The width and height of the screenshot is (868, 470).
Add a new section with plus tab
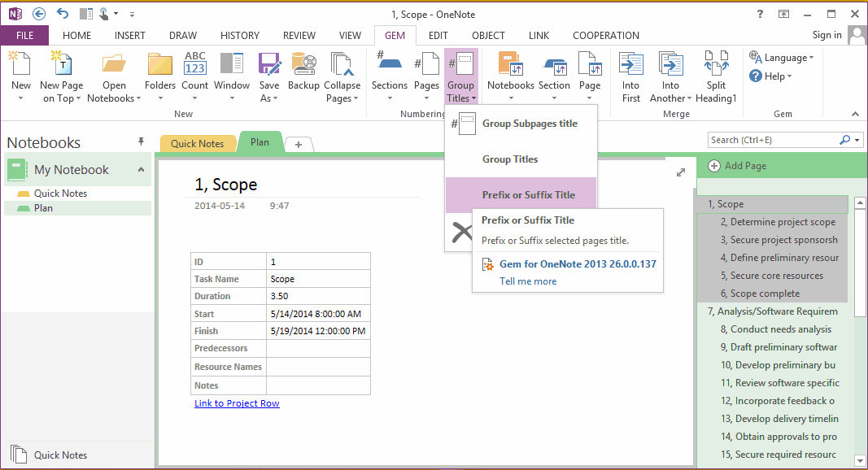[299, 145]
